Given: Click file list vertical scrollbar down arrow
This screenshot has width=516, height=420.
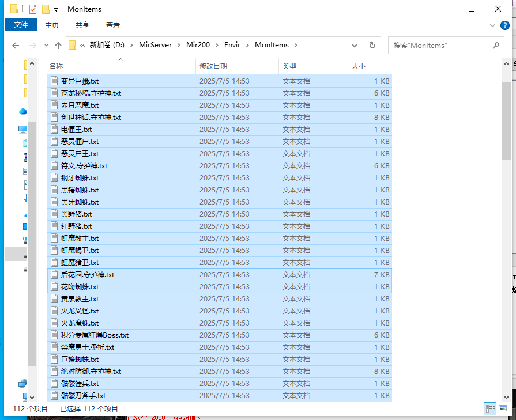Looking at the screenshot, I should (x=506, y=398).
